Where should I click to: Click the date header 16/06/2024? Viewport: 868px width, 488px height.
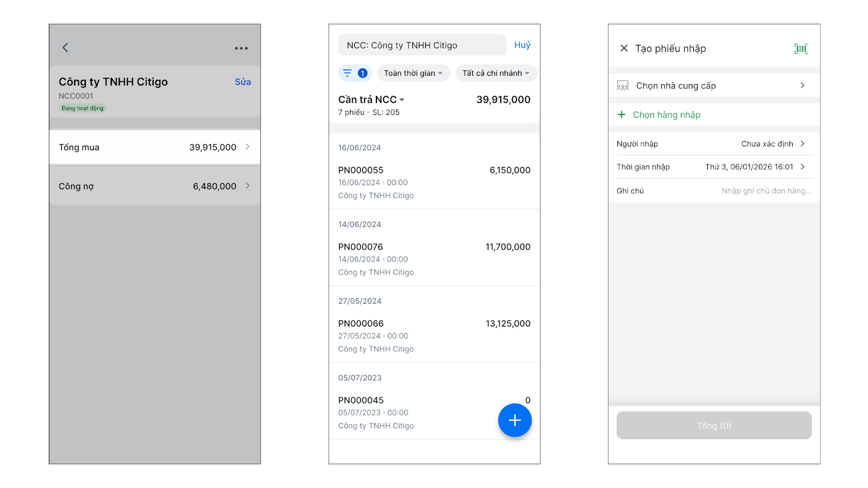pyautogui.click(x=360, y=147)
